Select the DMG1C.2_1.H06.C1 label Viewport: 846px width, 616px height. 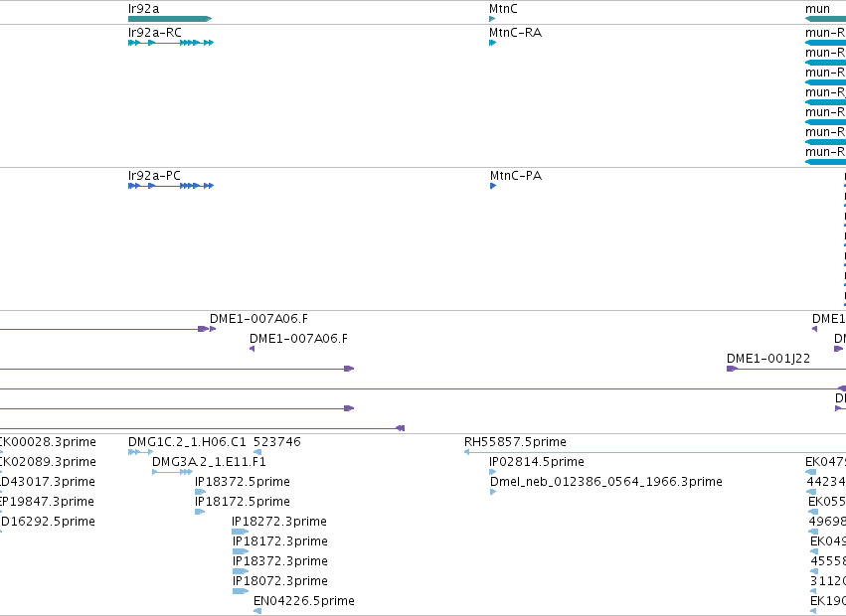point(187,442)
